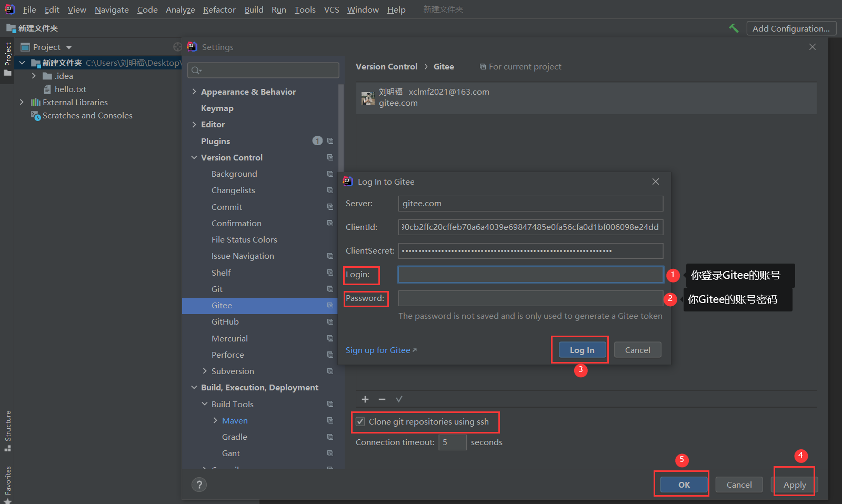
Task: Expand Appearance & Behavior settings
Action: 194,92
